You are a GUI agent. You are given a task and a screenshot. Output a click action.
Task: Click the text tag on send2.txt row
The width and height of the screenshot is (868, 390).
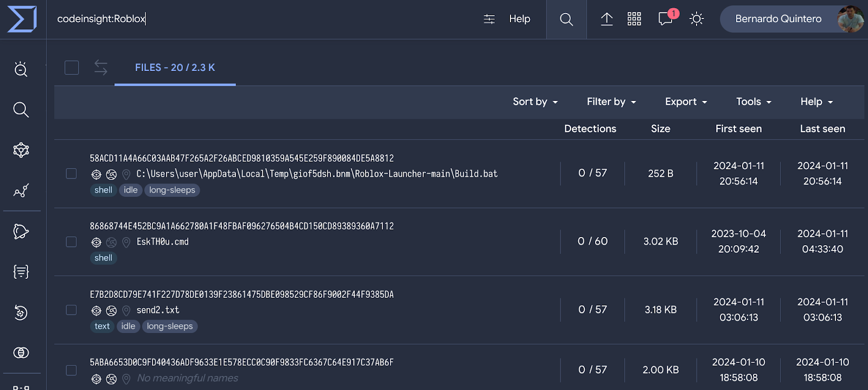102,327
